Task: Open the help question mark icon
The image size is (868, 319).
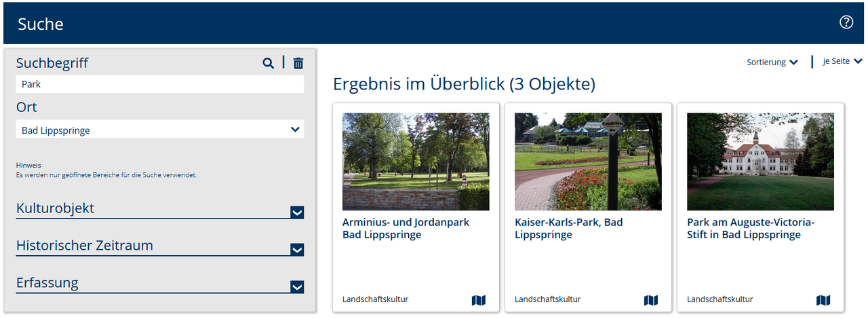Action: point(846,22)
